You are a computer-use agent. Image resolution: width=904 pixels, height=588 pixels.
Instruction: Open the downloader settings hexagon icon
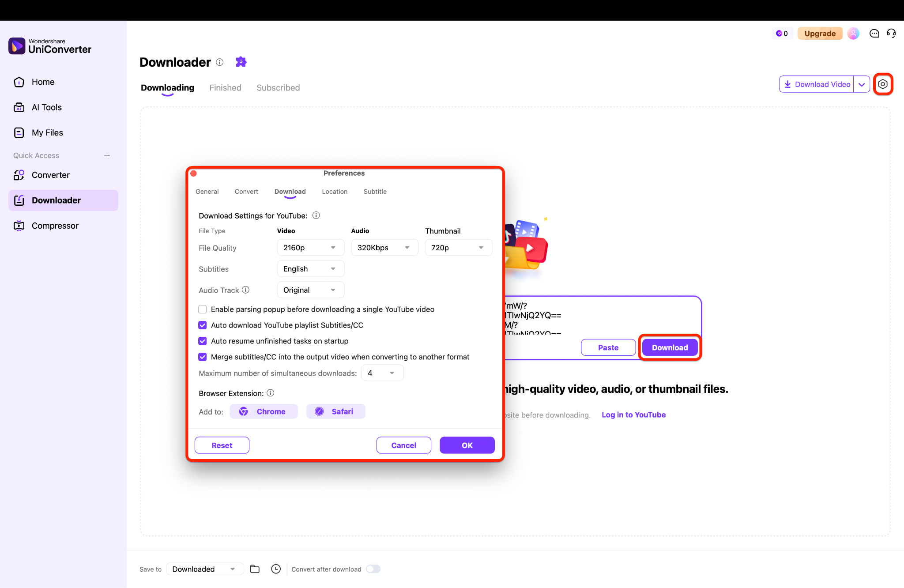click(883, 84)
